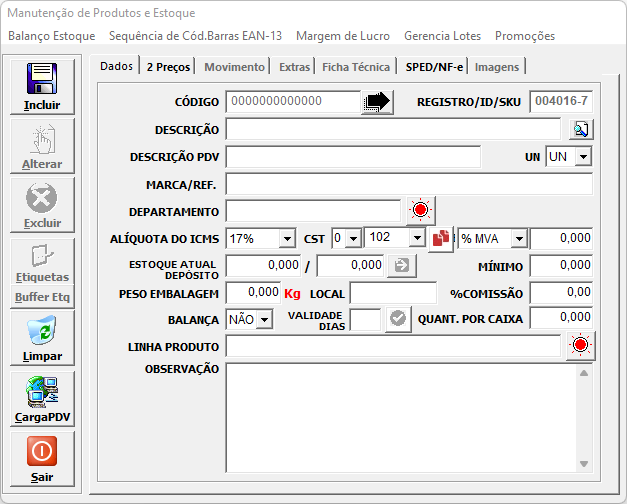627x504 pixels.
Task: Click the Limpar recycle bin icon
Action: click(x=42, y=330)
